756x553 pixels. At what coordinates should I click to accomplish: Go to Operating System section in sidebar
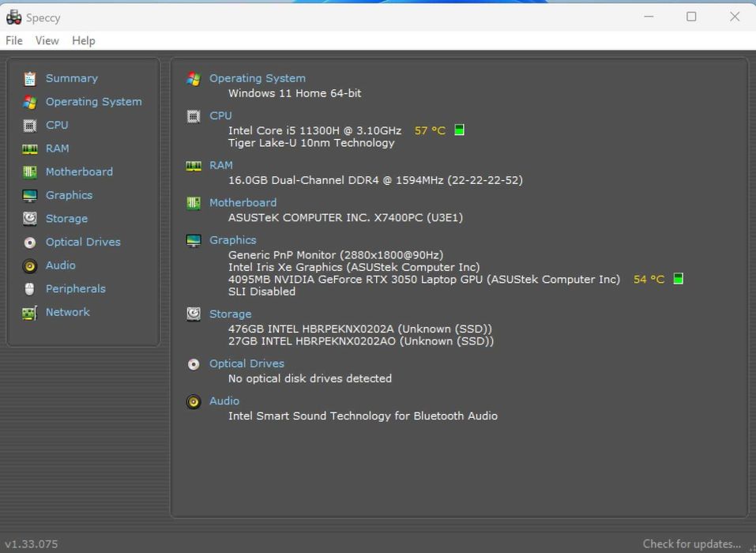tap(93, 102)
